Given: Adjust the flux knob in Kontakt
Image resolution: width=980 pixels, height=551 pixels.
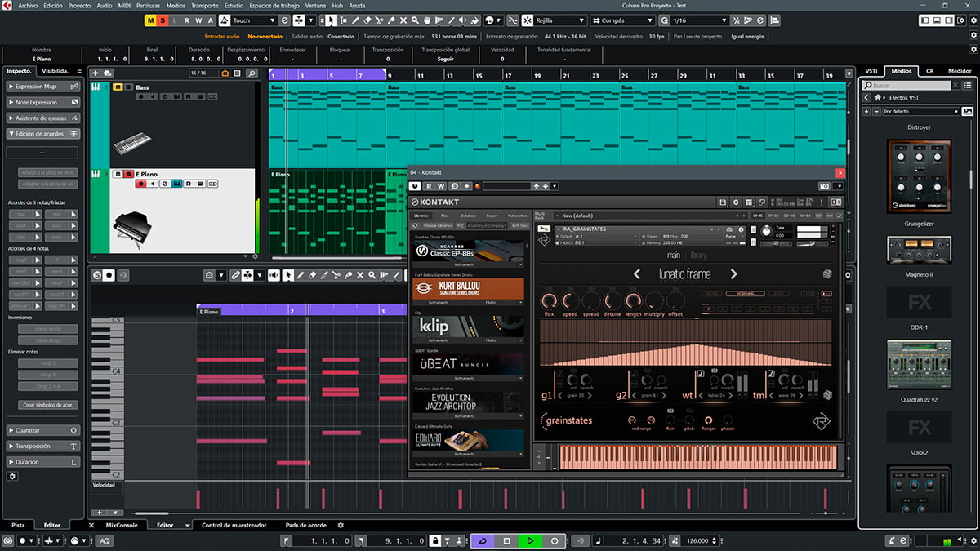Looking at the screenshot, I should 549,301.
